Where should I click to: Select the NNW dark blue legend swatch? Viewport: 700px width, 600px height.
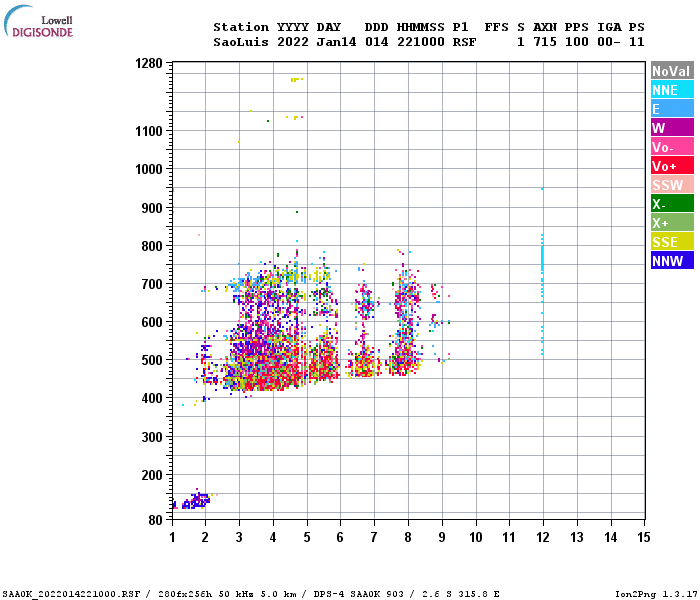[x=672, y=260]
